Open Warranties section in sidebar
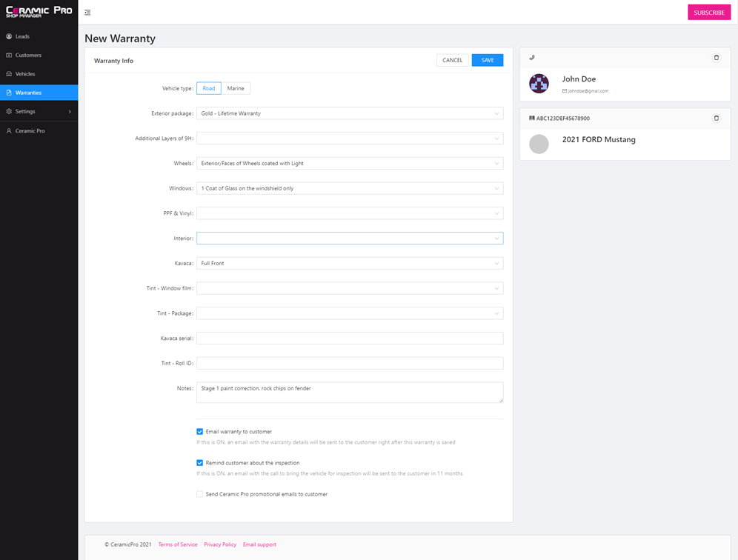 39,93
